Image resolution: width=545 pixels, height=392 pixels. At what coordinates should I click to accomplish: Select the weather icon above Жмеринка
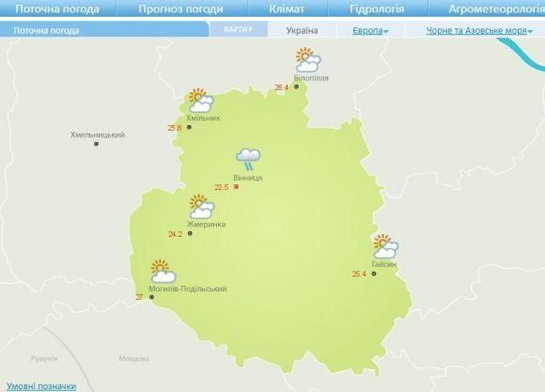[202, 207]
